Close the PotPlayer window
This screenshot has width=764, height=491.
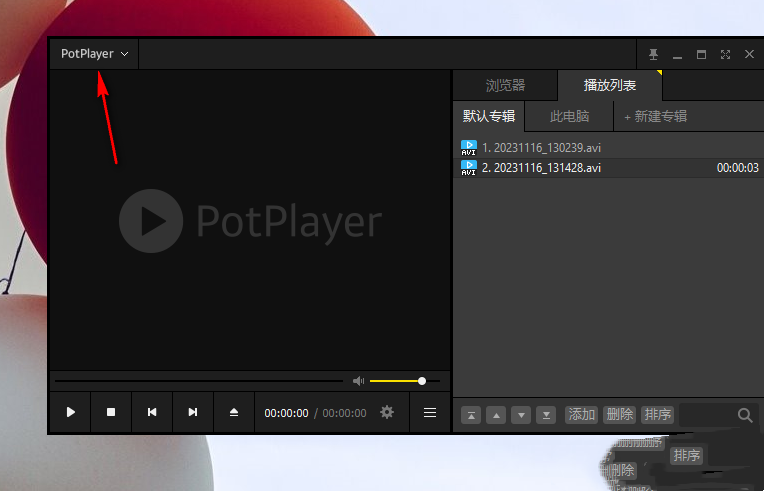pos(749,55)
